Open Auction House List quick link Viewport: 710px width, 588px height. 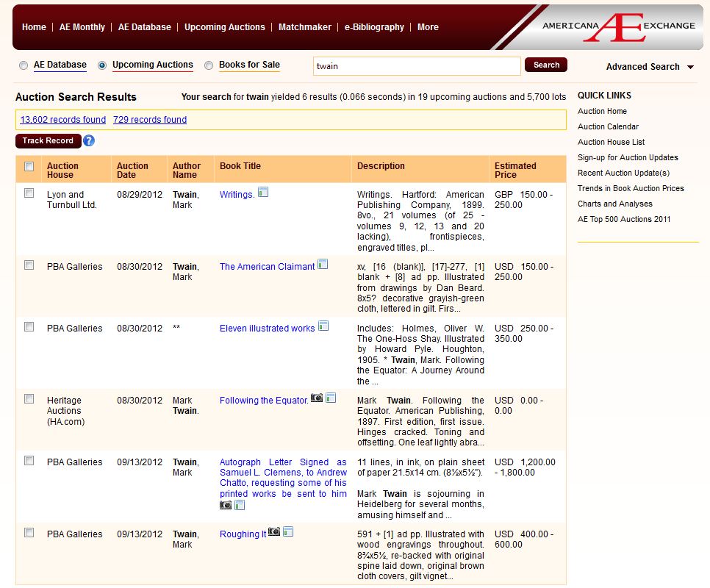pos(612,142)
